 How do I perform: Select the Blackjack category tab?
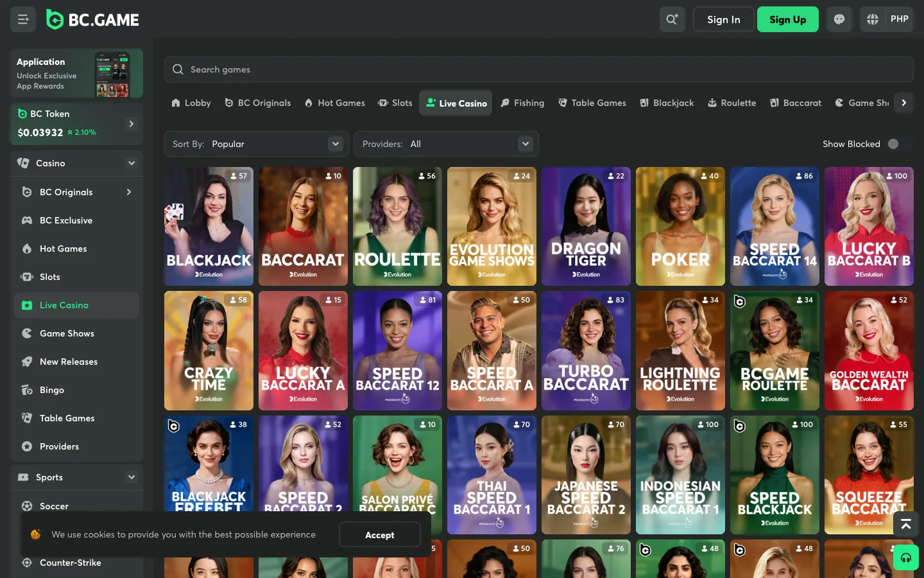coord(667,103)
